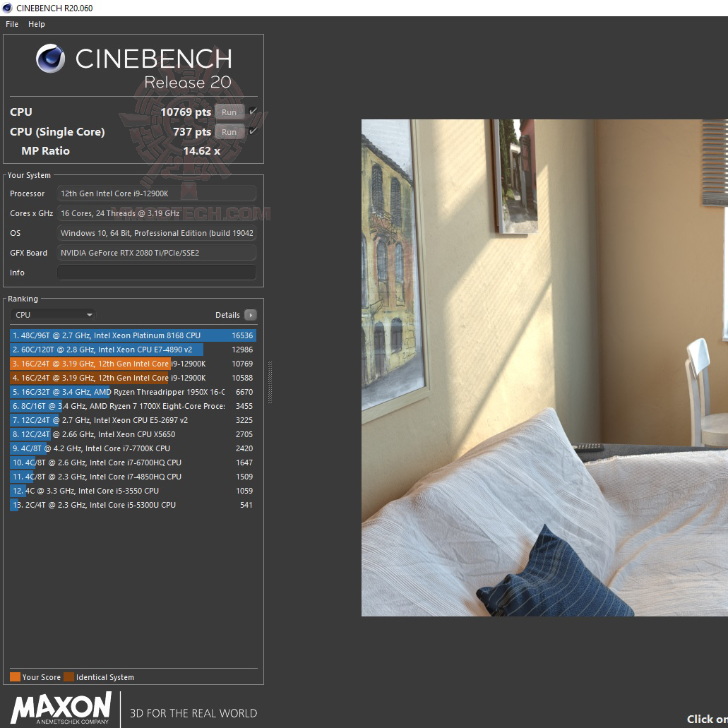This screenshot has width=728, height=728.
Task: Click the title bar Cinebench app icon
Action: (x=7, y=8)
